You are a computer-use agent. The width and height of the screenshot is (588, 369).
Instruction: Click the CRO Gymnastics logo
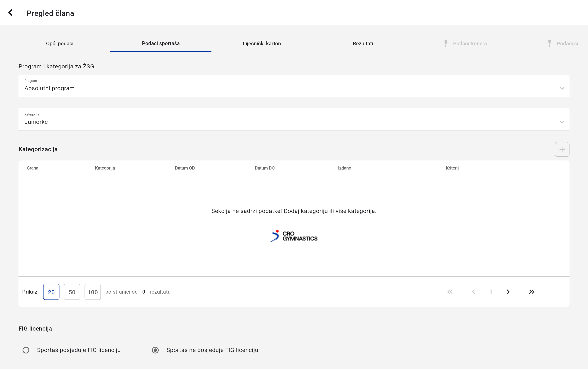[x=294, y=236]
